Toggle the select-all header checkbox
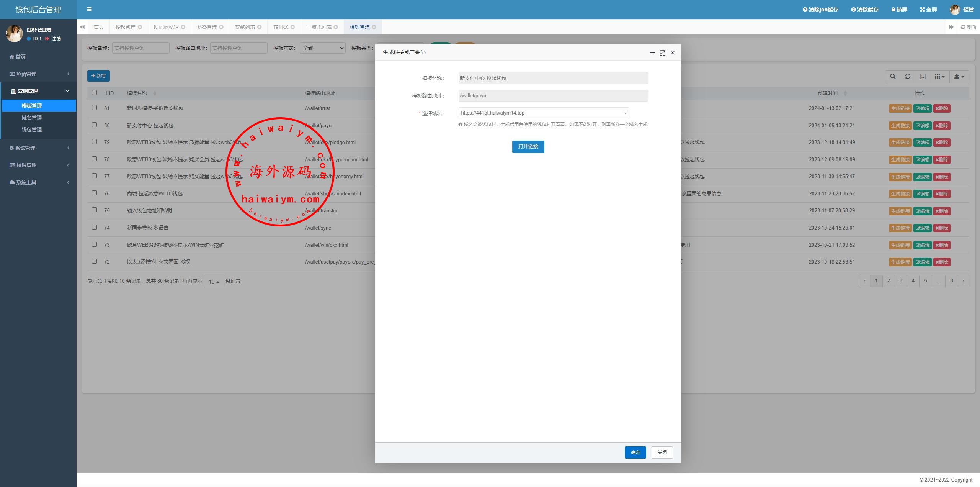This screenshot has height=487, width=980. 94,93
